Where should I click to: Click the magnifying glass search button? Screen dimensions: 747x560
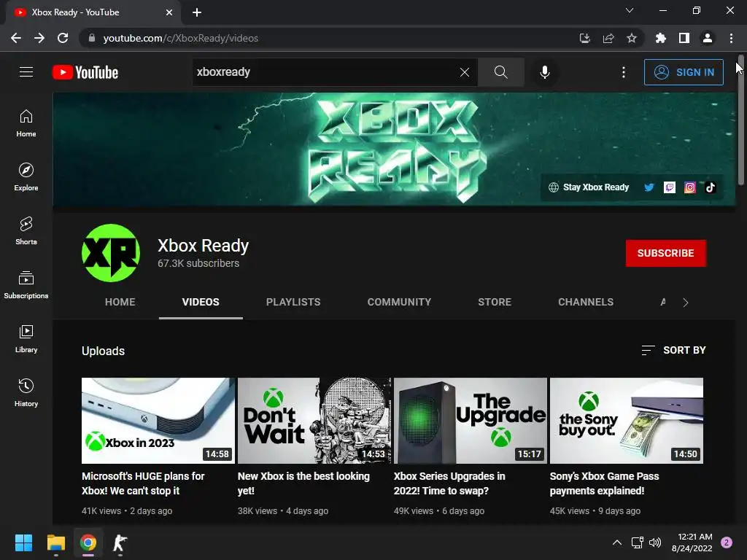(x=500, y=72)
